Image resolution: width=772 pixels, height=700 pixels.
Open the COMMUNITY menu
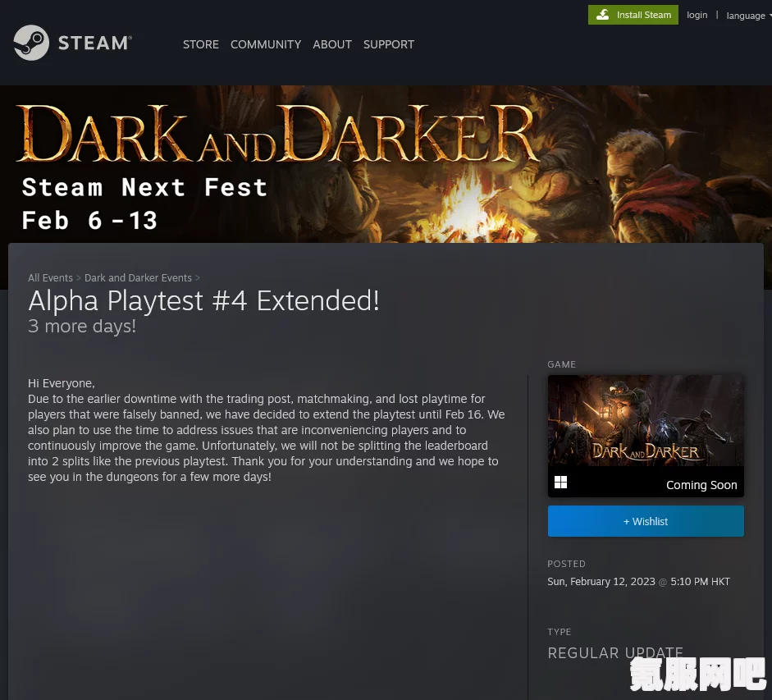pos(265,44)
